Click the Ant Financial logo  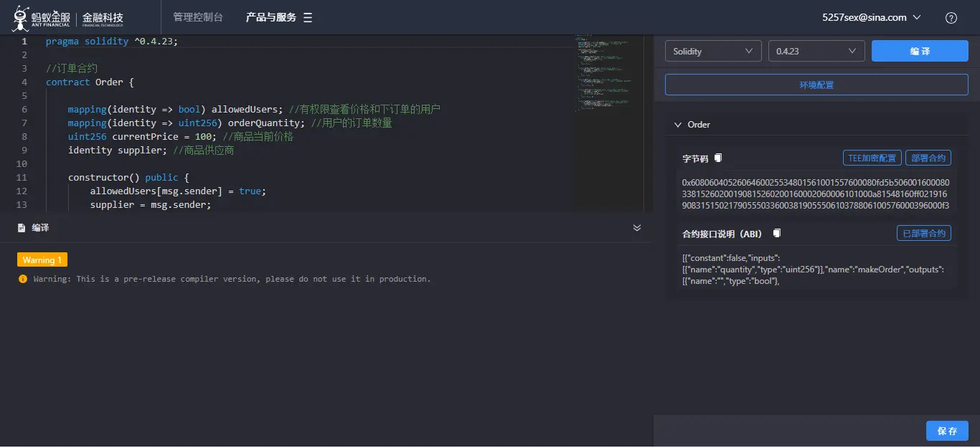point(69,17)
